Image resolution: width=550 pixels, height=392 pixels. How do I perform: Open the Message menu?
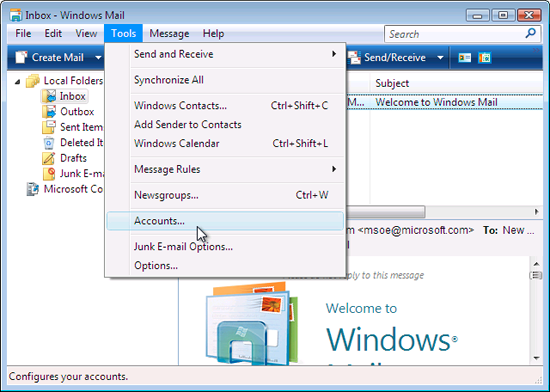coord(169,34)
